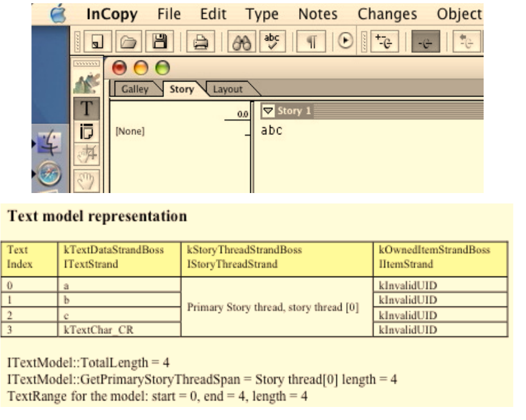Click the toolbar grip handle beside New icon
Screen dimensions: 526x420
point(78,41)
